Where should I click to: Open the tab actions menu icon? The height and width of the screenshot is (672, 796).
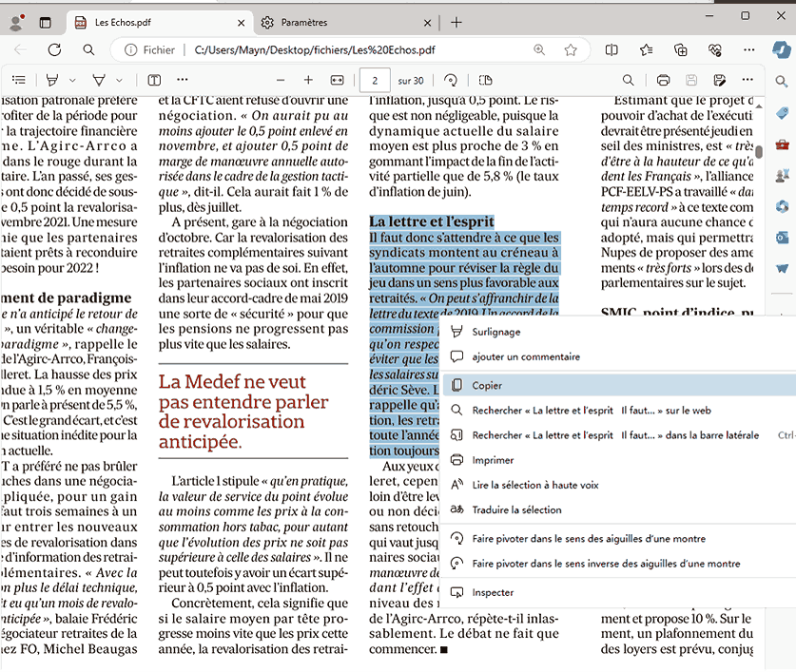46,22
